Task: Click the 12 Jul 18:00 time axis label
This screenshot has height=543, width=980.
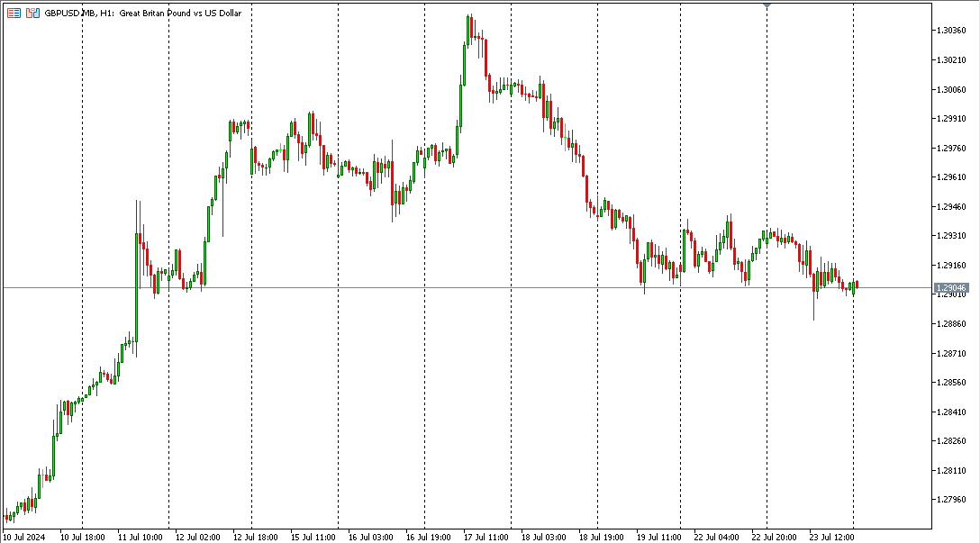Action: pos(256,538)
